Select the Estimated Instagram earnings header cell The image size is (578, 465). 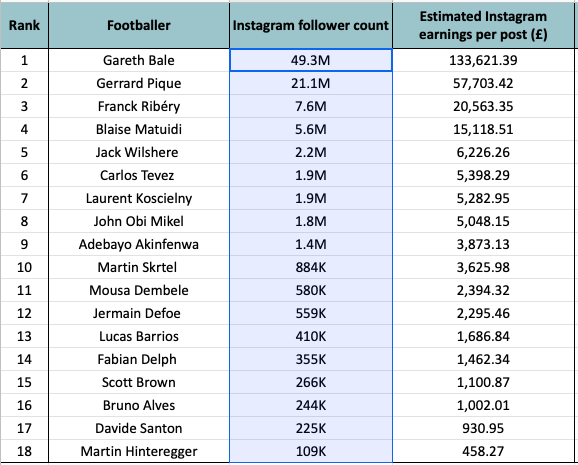(x=483, y=25)
